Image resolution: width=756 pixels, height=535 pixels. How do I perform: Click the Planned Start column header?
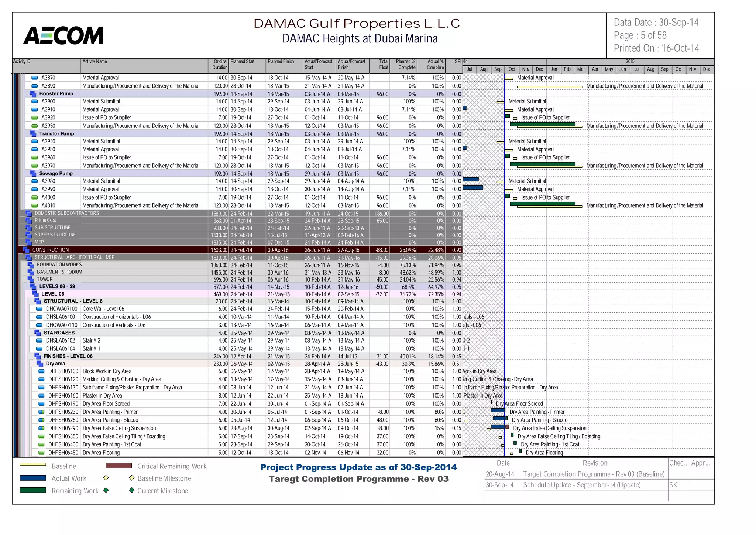247,66
